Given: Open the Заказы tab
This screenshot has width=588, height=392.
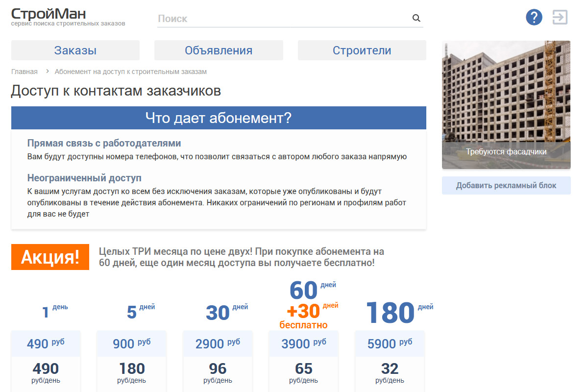Looking at the screenshot, I should click(75, 50).
